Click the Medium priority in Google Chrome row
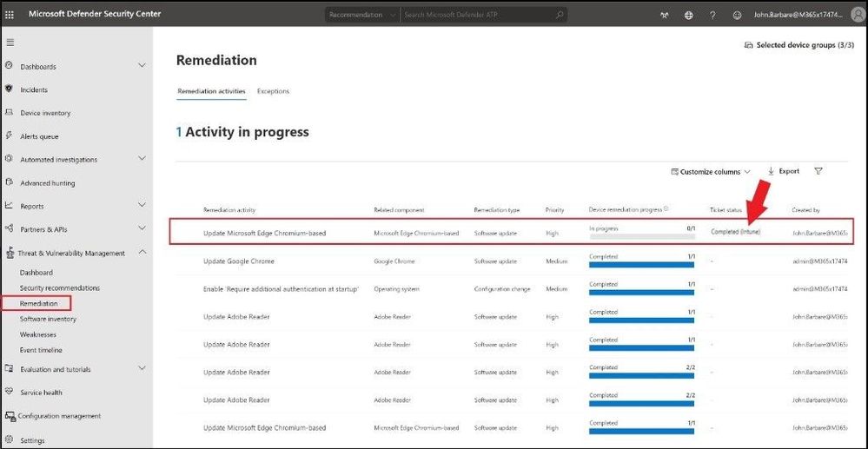The height and width of the screenshot is (449, 868). (556, 261)
